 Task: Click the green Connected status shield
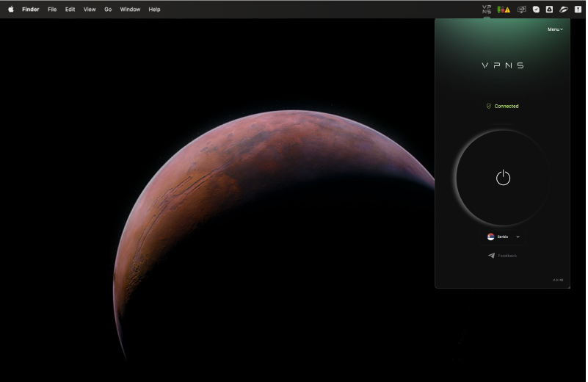point(489,107)
